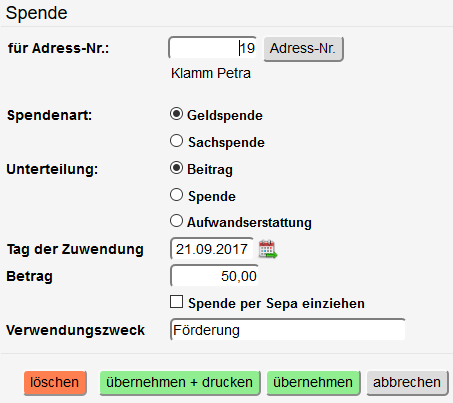
Task: Select the Geldspende radio button
Action: 176,114
